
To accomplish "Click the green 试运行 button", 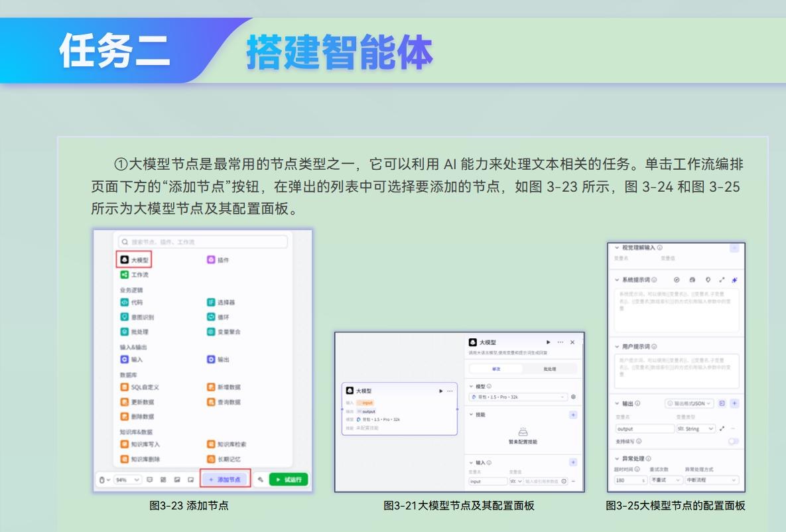I will [289, 480].
